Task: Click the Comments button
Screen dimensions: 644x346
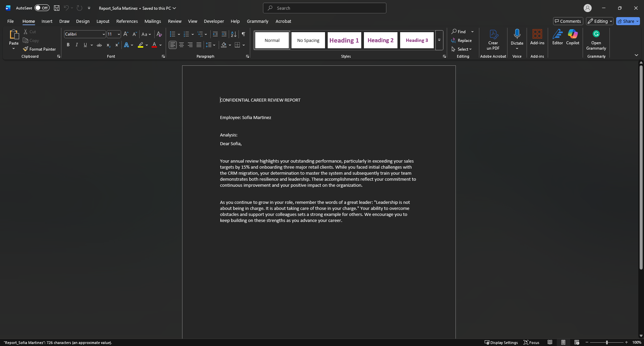Action: click(x=568, y=21)
